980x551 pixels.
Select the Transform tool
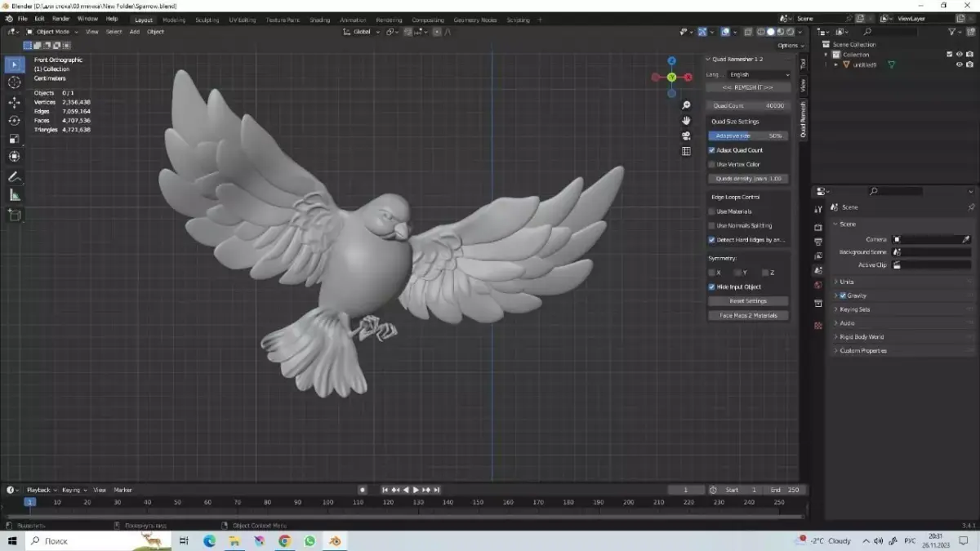click(x=15, y=156)
